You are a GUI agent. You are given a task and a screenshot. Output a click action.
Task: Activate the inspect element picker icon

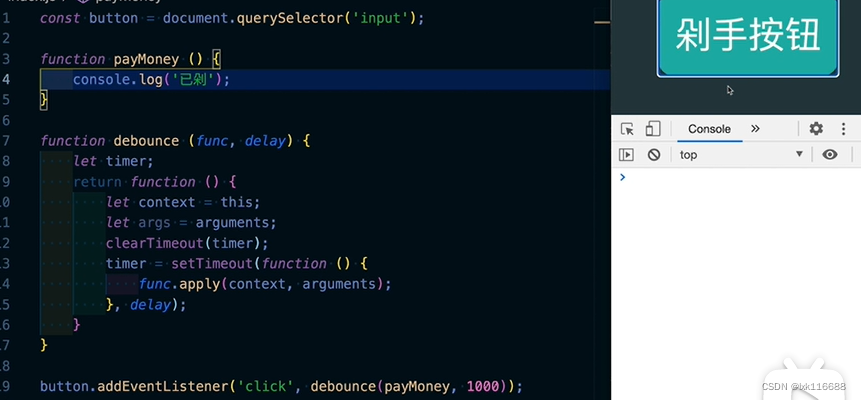click(627, 129)
